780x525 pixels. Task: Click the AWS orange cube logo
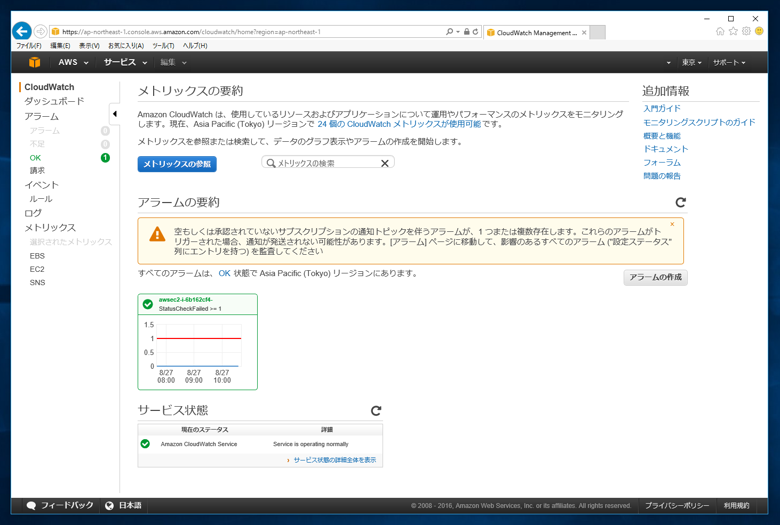pyautogui.click(x=34, y=62)
